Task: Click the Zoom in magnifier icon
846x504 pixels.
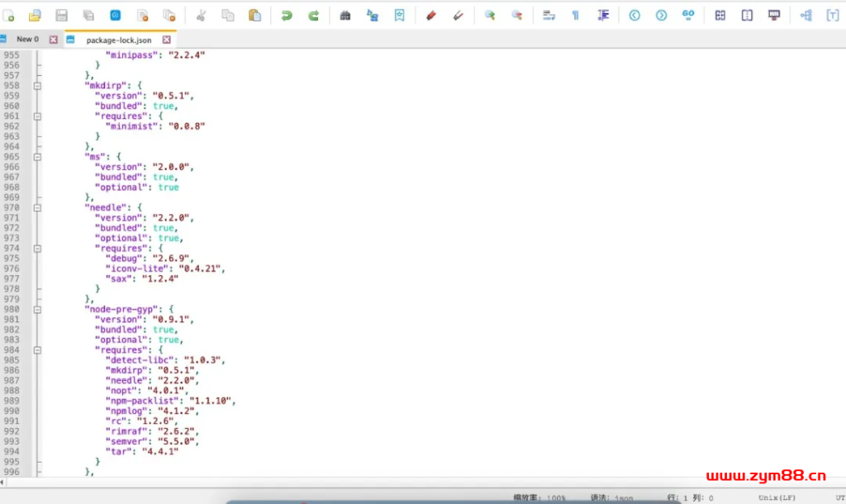Action: tap(490, 15)
